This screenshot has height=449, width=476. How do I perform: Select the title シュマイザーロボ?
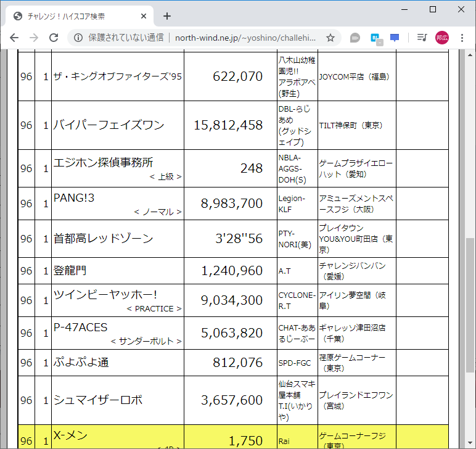pyautogui.click(x=98, y=400)
